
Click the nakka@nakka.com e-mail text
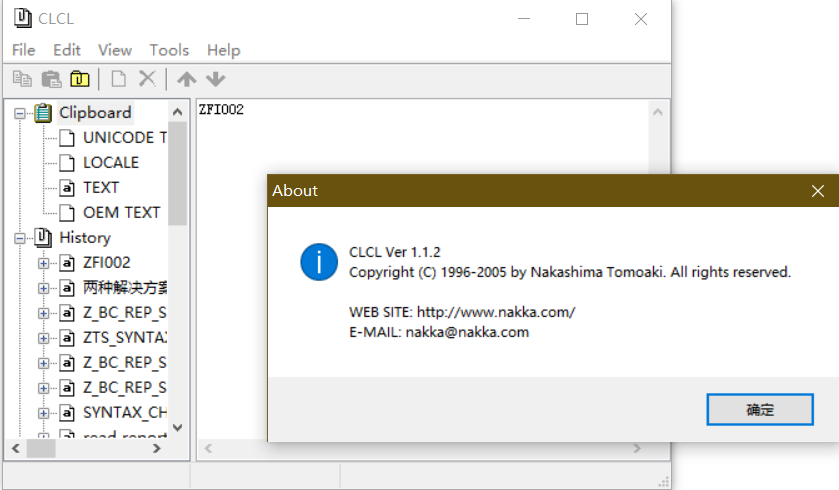pos(467,332)
